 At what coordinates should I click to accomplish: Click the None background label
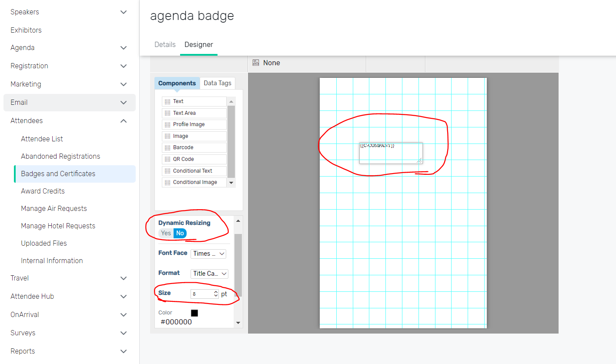click(x=271, y=63)
